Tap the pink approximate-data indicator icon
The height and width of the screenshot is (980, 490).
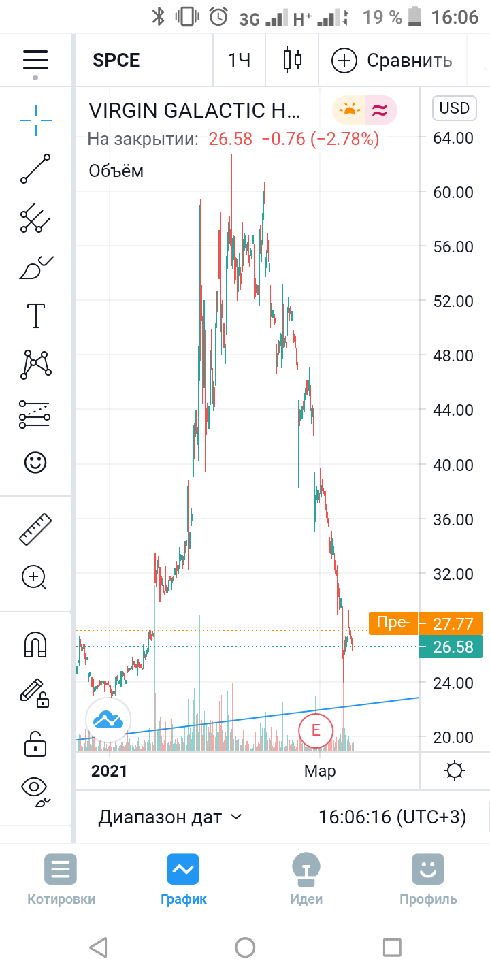[x=380, y=110]
